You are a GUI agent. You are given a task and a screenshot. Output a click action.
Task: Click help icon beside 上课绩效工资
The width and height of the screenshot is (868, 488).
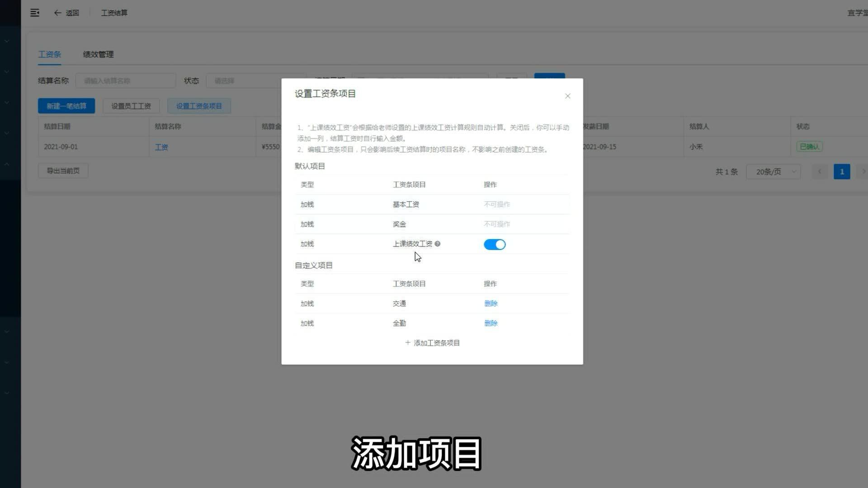pyautogui.click(x=437, y=244)
